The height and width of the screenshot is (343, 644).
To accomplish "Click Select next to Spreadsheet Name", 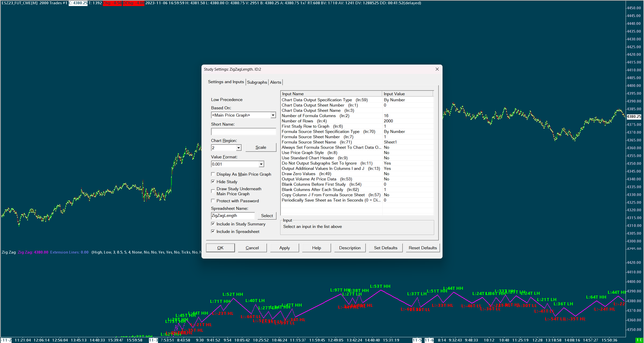I will tap(267, 216).
